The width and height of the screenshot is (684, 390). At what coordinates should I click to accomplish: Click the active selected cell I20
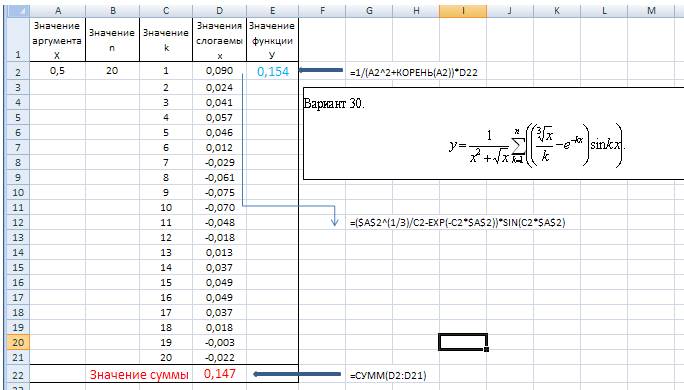tap(463, 342)
